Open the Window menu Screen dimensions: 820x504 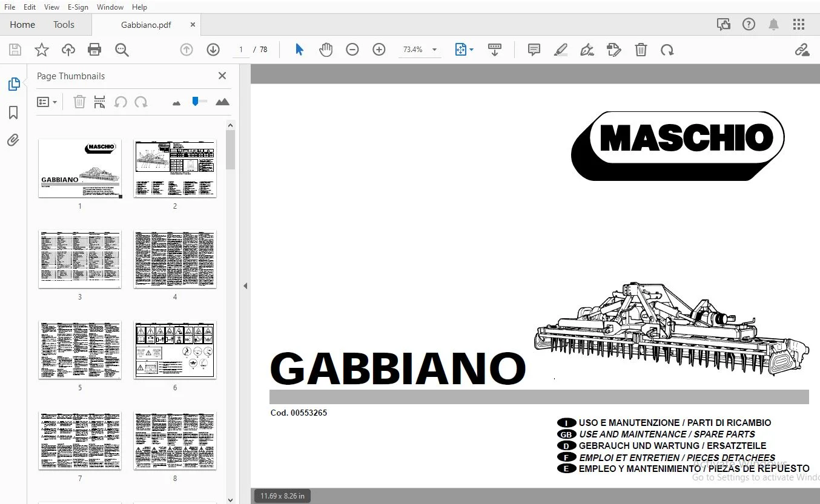click(110, 7)
